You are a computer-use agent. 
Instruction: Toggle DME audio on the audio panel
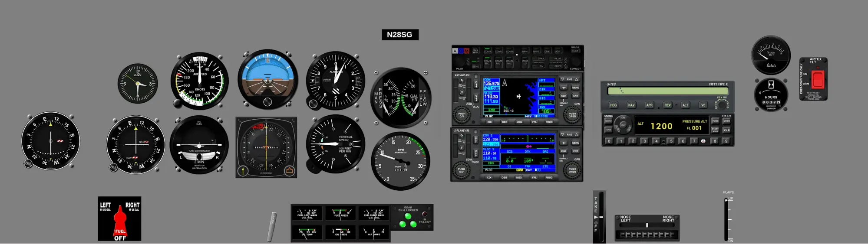[547, 51]
